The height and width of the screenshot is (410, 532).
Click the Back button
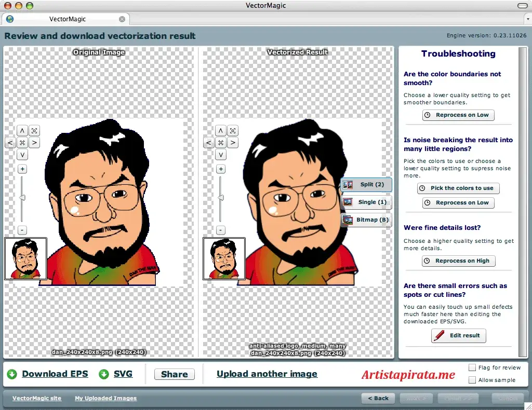point(378,398)
